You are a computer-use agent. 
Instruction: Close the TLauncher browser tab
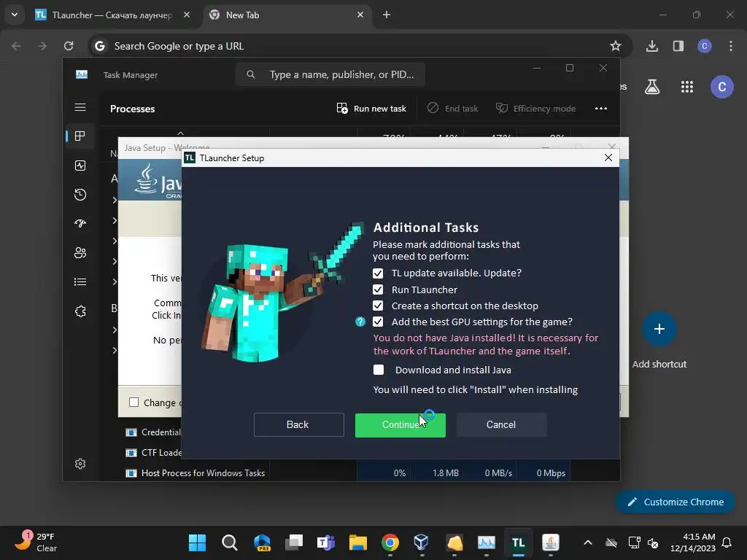click(x=187, y=15)
